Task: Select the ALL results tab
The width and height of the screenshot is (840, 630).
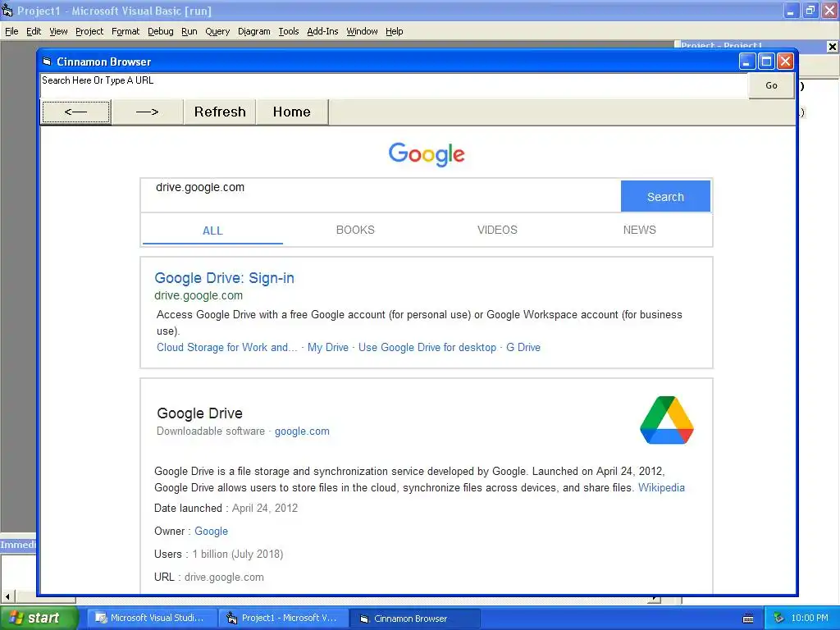Action: click(x=212, y=231)
